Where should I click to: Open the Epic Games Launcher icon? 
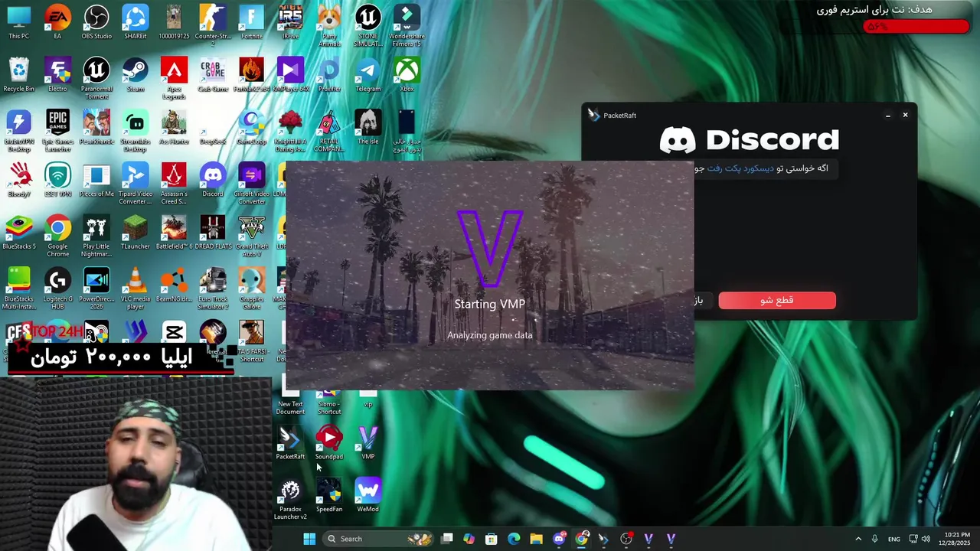click(x=57, y=130)
